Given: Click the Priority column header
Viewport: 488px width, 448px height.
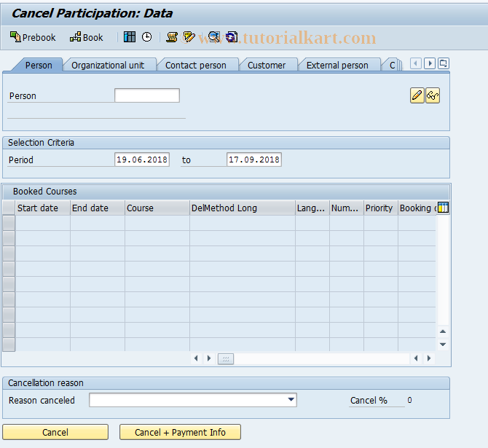Looking at the screenshot, I should pos(381,208).
